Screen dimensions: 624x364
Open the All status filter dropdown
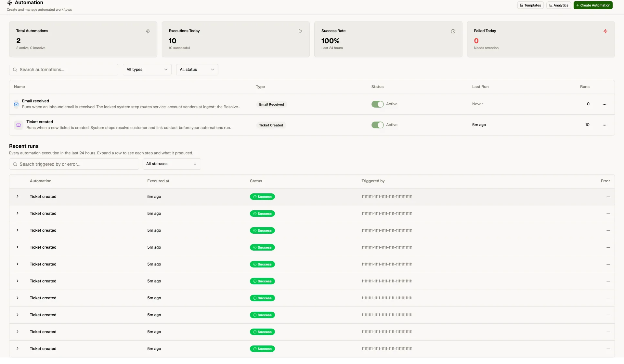[x=197, y=70]
